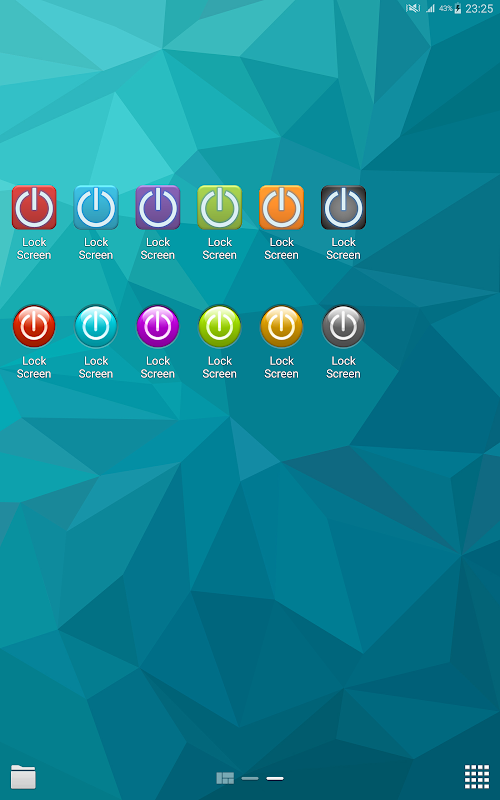Tap the gray round Lock Screen icon
The height and width of the screenshot is (800, 500).
[343, 327]
